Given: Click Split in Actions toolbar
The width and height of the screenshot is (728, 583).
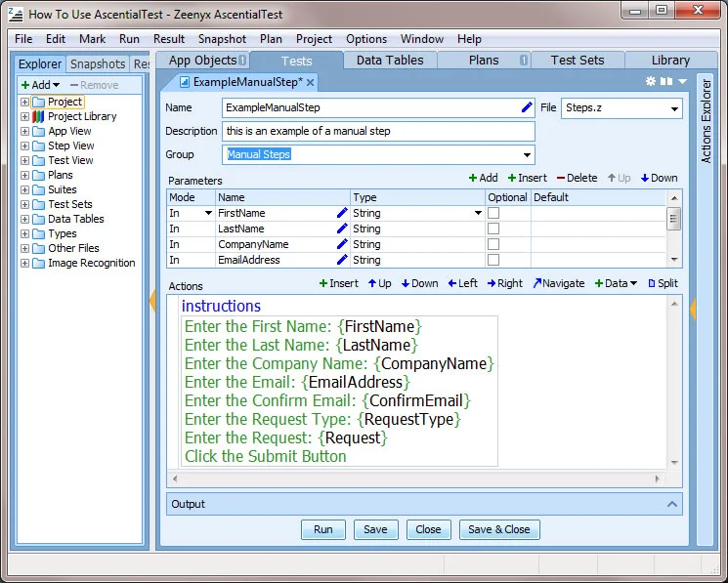Looking at the screenshot, I should [x=663, y=283].
